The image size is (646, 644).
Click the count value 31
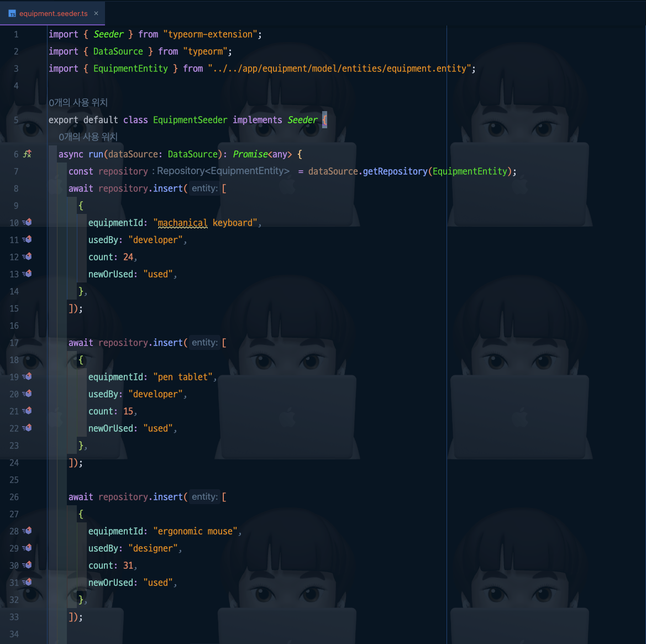pos(128,566)
